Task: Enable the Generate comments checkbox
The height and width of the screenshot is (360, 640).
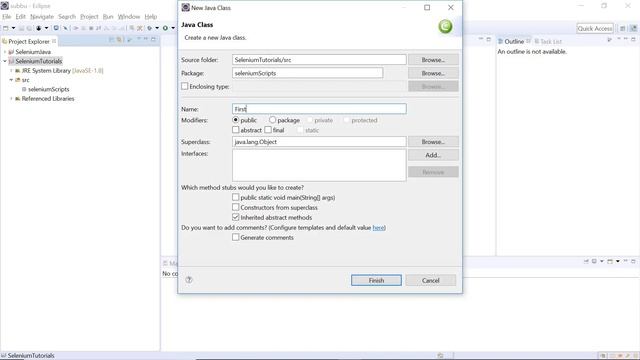Action: pyautogui.click(x=236, y=237)
